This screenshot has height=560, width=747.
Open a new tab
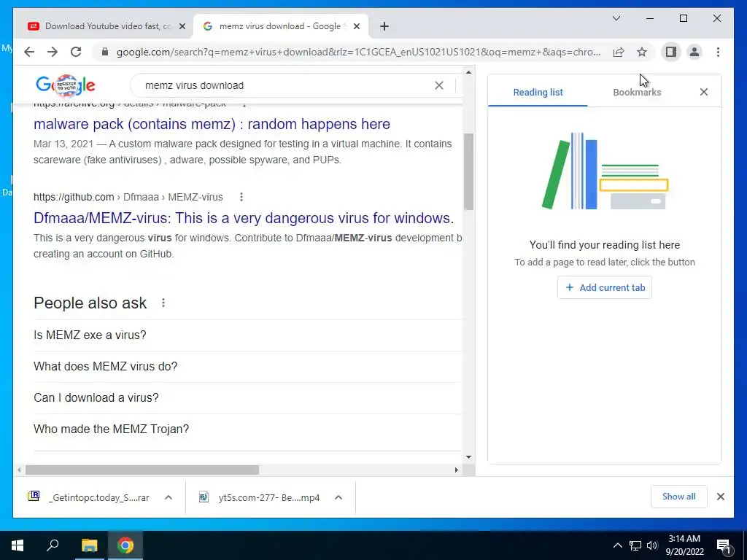pyautogui.click(x=384, y=27)
